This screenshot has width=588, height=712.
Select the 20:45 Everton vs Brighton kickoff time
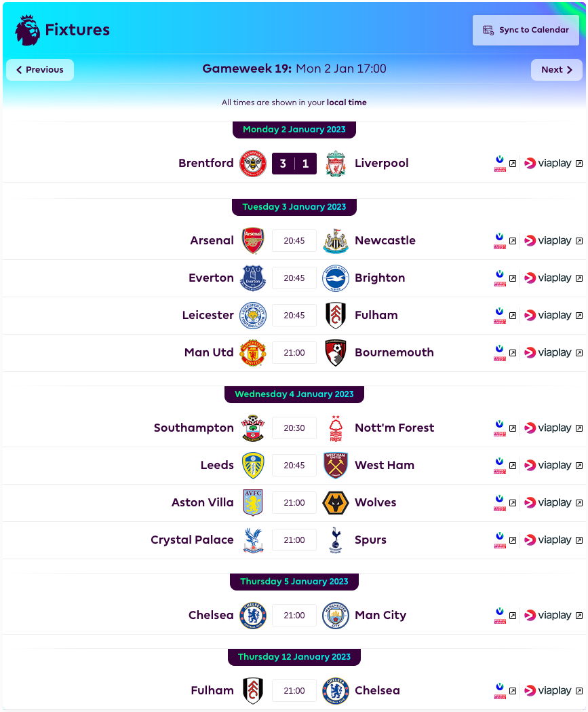coord(294,278)
